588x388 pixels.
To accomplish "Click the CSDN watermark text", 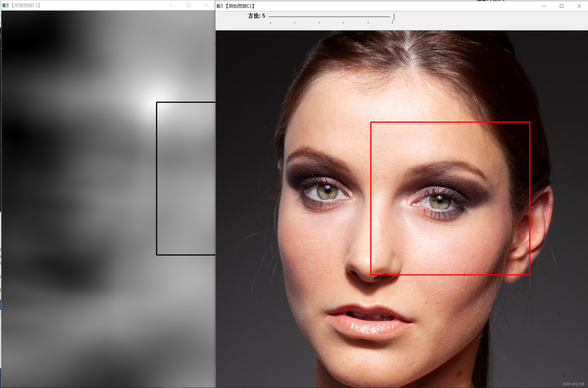I will 573,384.
